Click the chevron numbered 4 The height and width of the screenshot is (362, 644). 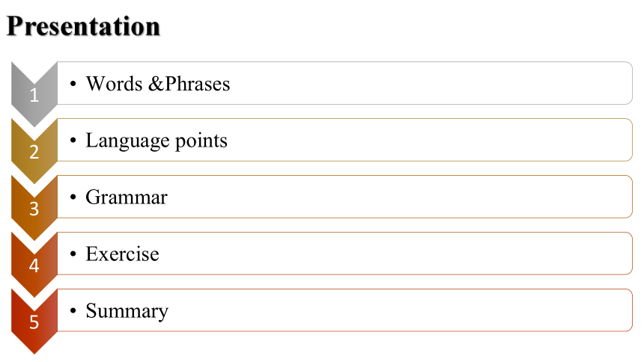pos(34,265)
